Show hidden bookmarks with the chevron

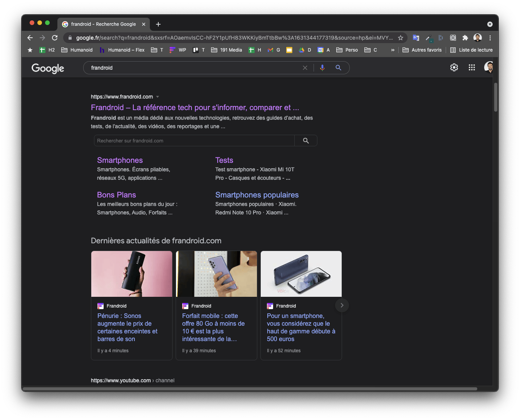[393, 50]
